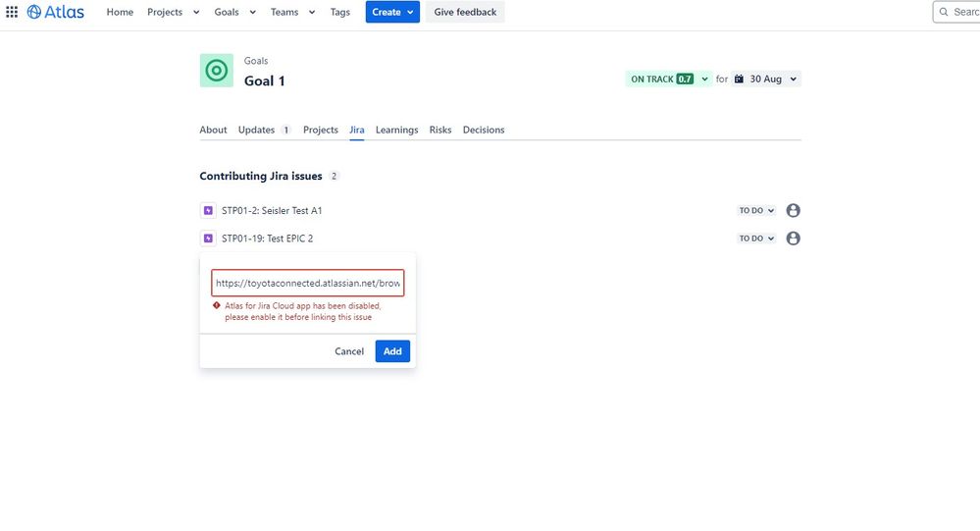Click the search magnifier icon
The width and height of the screenshot is (980, 531).
(x=944, y=12)
